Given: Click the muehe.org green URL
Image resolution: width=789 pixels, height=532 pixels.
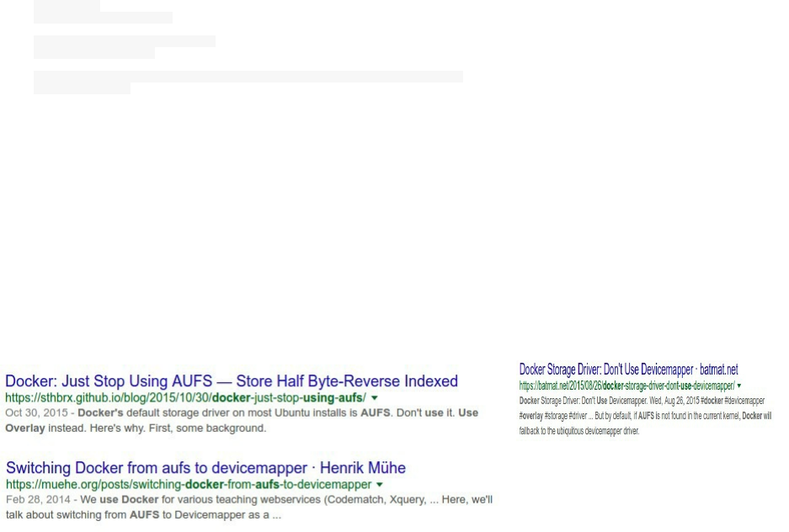Looking at the screenshot, I should pos(189,485).
